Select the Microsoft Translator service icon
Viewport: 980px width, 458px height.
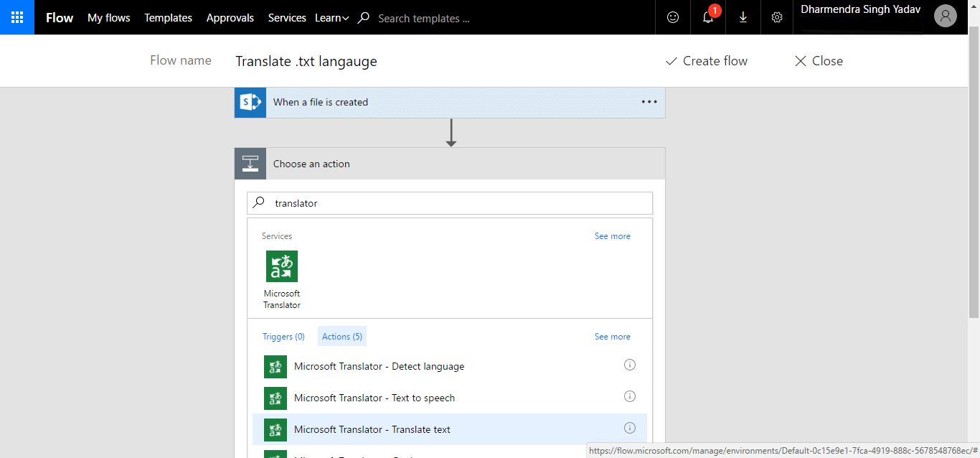[x=282, y=266]
